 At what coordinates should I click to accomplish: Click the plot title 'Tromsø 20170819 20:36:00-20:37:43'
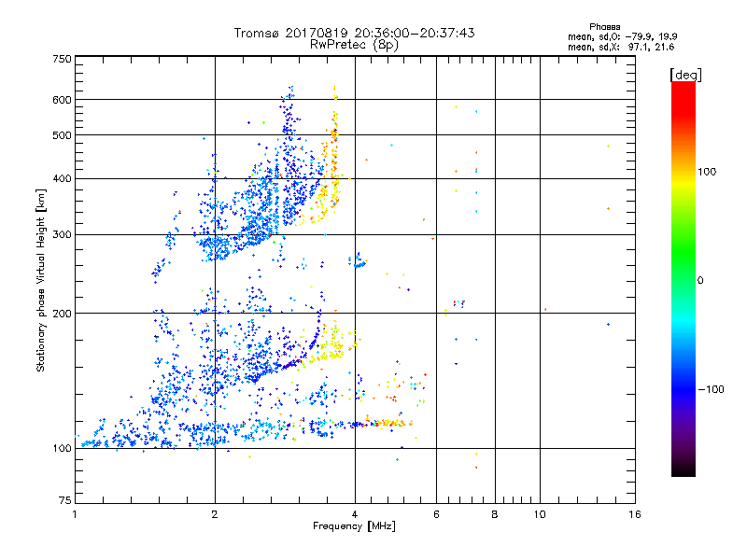tap(354, 33)
